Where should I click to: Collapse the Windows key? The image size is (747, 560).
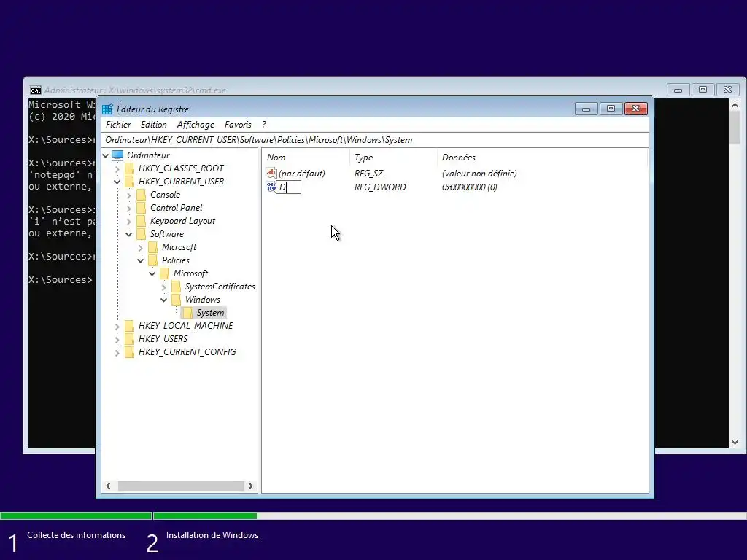coord(164,300)
